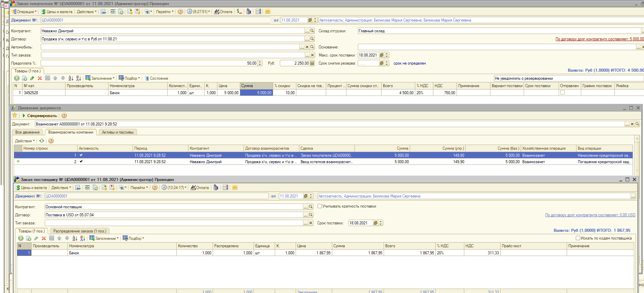Expand Перейти menu in supplier order toolbar

pos(139,188)
